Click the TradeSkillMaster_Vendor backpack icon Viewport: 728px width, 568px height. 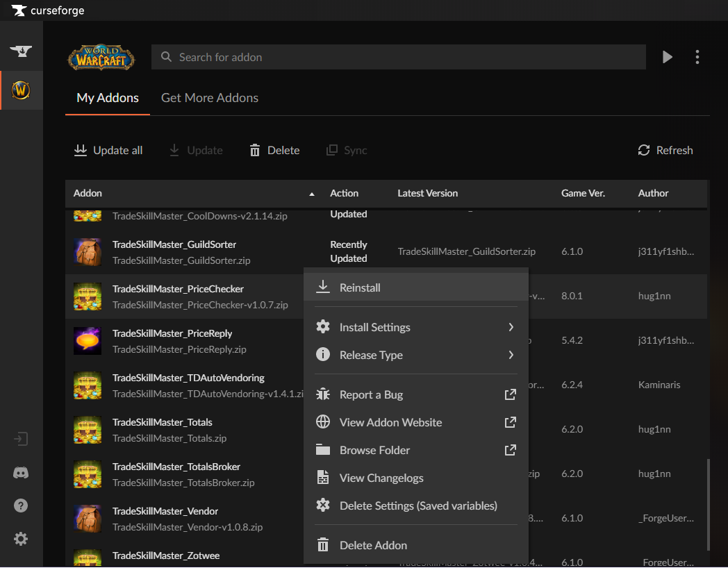[88, 519]
